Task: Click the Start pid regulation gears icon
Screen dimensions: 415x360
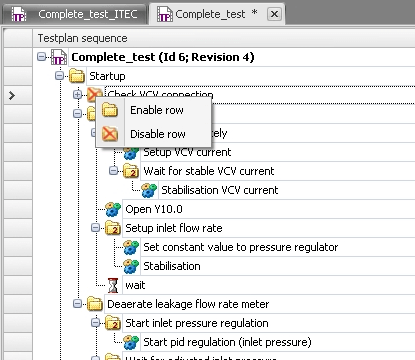Action: 131,342
